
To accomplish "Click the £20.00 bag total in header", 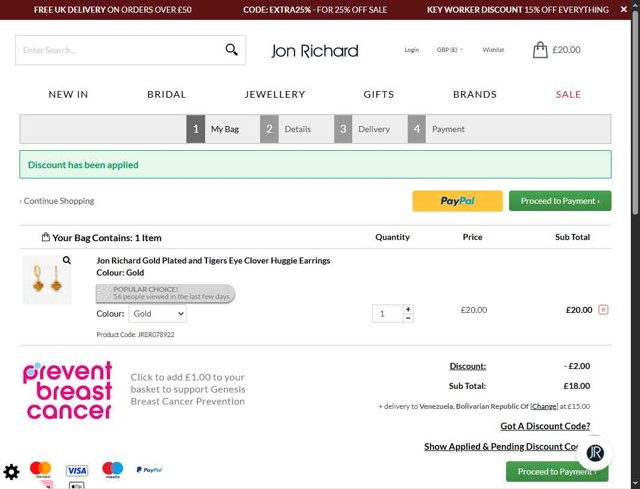I will point(567,50).
